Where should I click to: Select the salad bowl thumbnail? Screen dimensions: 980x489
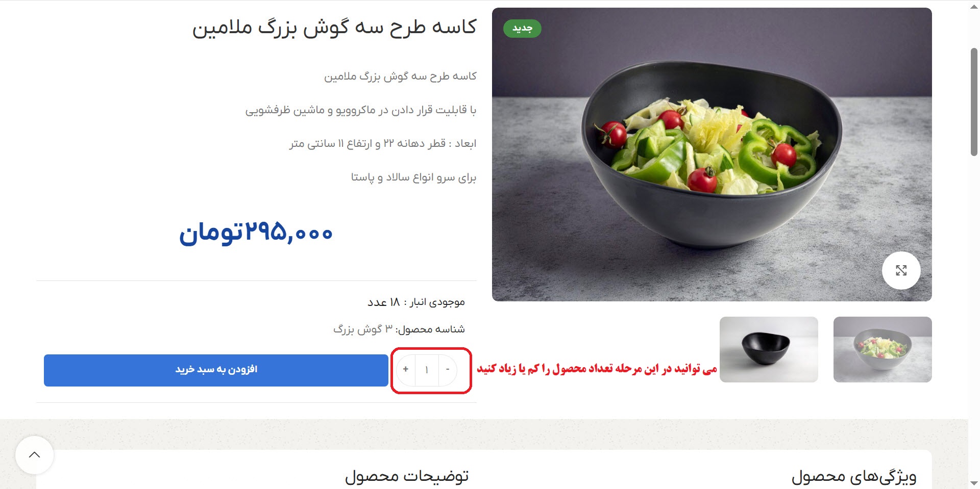click(x=883, y=349)
